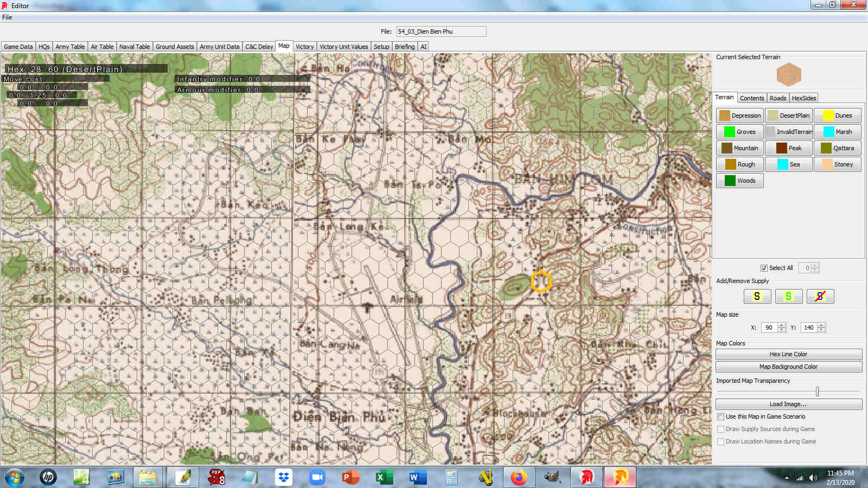Switch to the Roads sub-tab

[x=778, y=98]
